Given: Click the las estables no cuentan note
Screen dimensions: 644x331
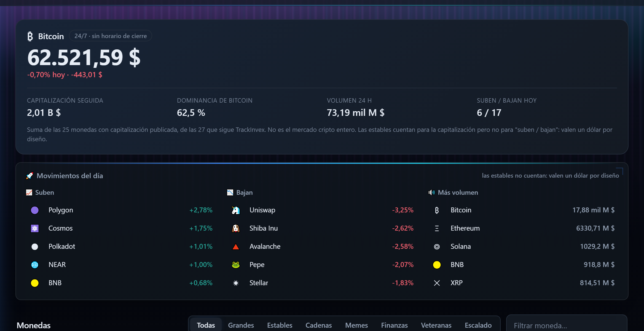Looking at the screenshot, I should click(550, 175).
